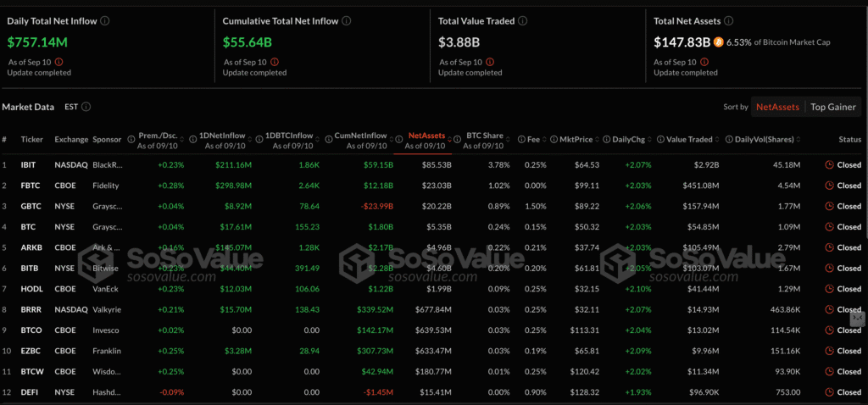Click the Value Traded column header
868x405 pixels.
coord(689,139)
